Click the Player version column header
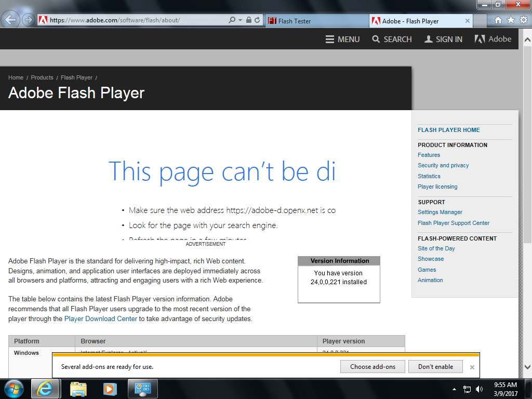 tap(361, 341)
